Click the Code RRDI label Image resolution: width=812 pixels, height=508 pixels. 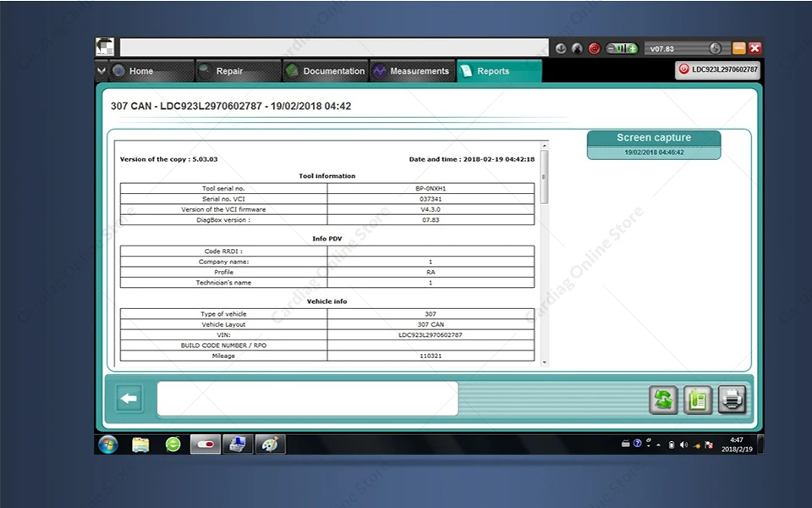pos(223,251)
